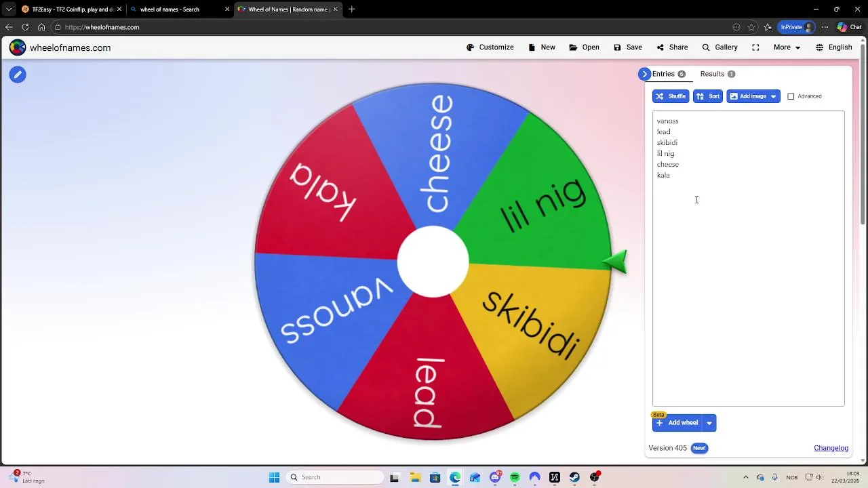Browse the wheel Gallery
Image resolution: width=868 pixels, height=488 pixels.
click(x=719, y=47)
